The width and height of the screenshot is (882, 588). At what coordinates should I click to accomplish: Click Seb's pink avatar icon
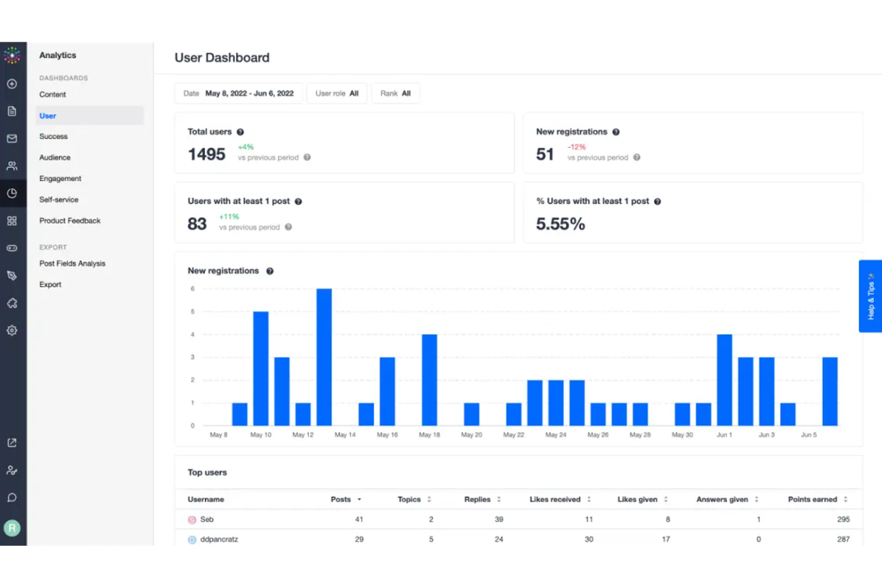pyautogui.click(x=192, y=520)
